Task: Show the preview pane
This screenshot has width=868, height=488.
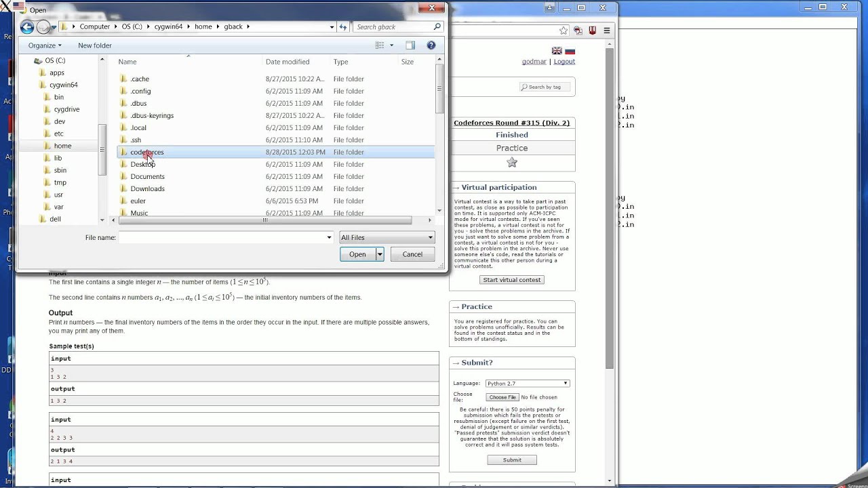Action: coord(410,45)
